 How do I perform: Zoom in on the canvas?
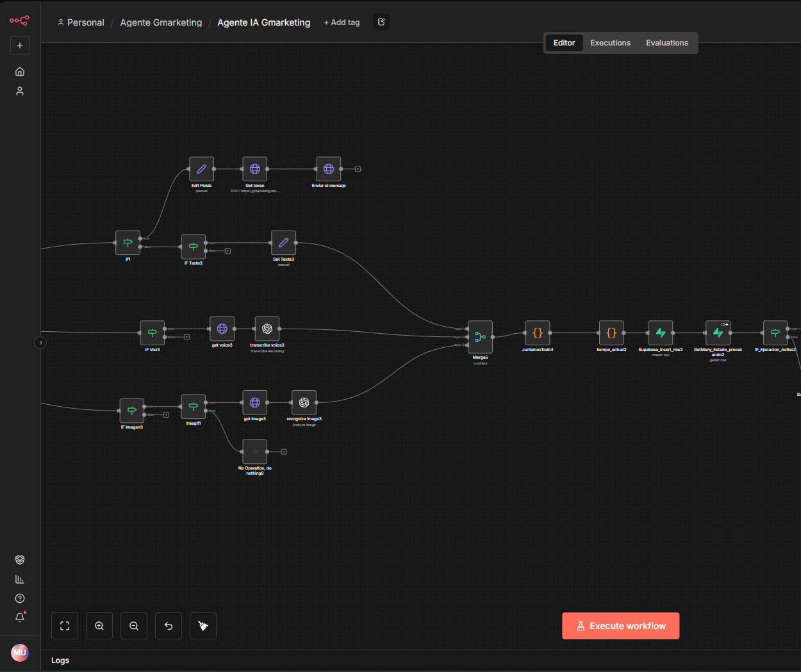click(x=99, y=626)
